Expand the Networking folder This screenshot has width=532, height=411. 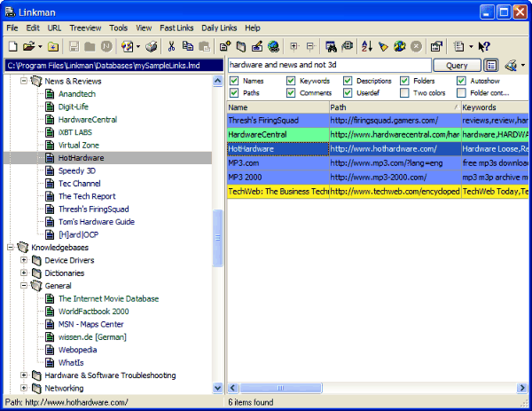[24, 388]
